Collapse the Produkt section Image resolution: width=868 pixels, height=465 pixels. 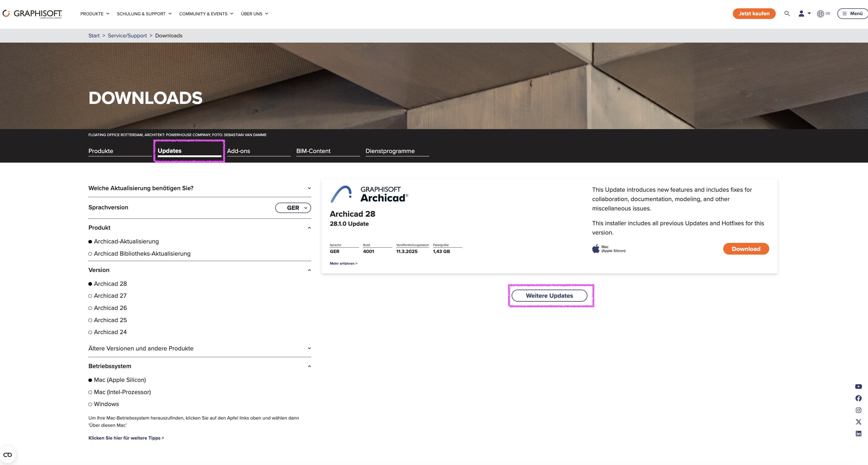click(200, 228)
